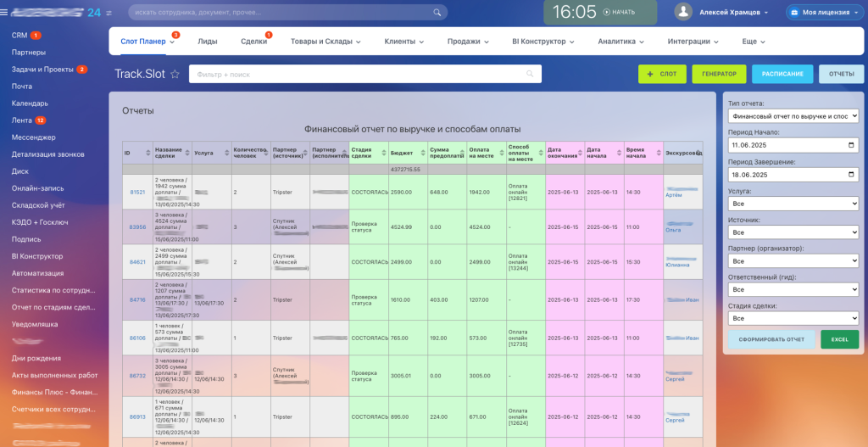Viewport: 868px width, 447px height.
Task: Export the report with the Excel button
Action: (839, 339)
